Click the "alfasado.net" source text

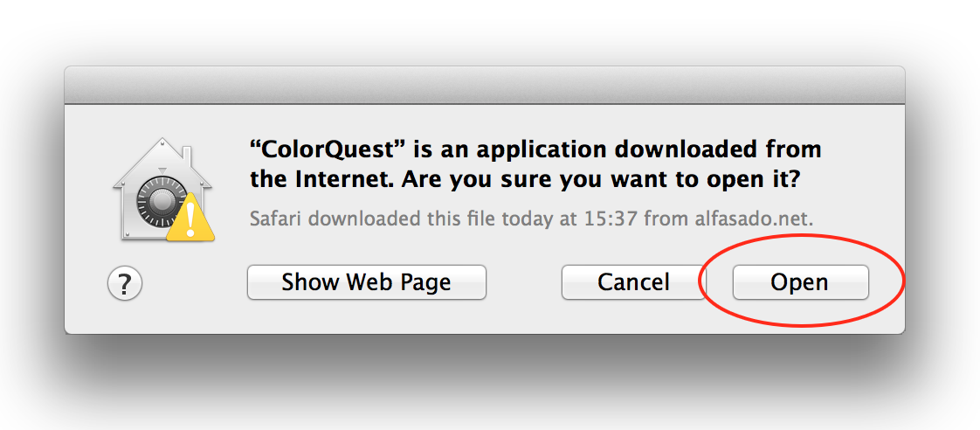click(754, 218)
